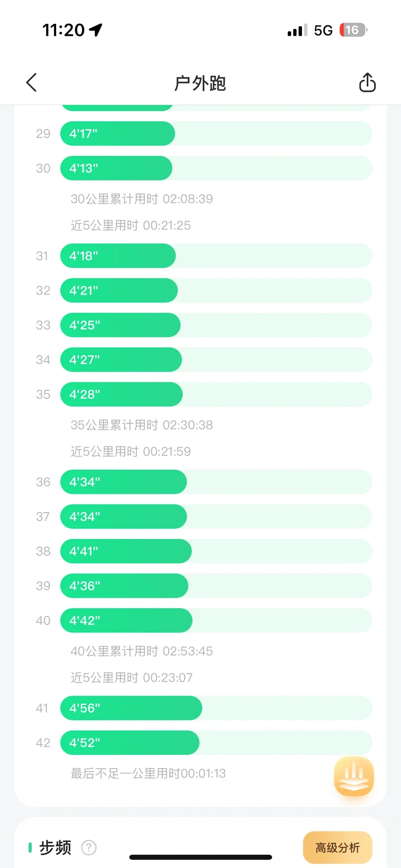Tap the 30公里累计用时 02:08:39 line
Screen dimensions: 401x868
[142, 199]
